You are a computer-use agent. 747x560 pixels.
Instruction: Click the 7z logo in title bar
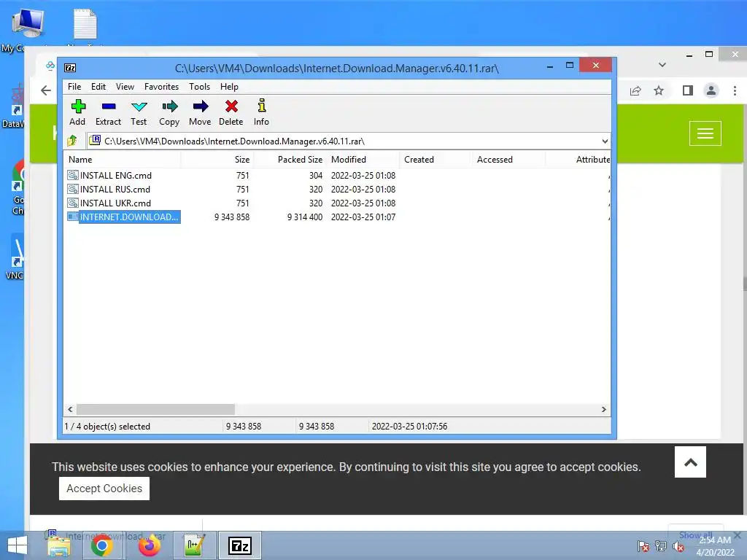(70, 68)
